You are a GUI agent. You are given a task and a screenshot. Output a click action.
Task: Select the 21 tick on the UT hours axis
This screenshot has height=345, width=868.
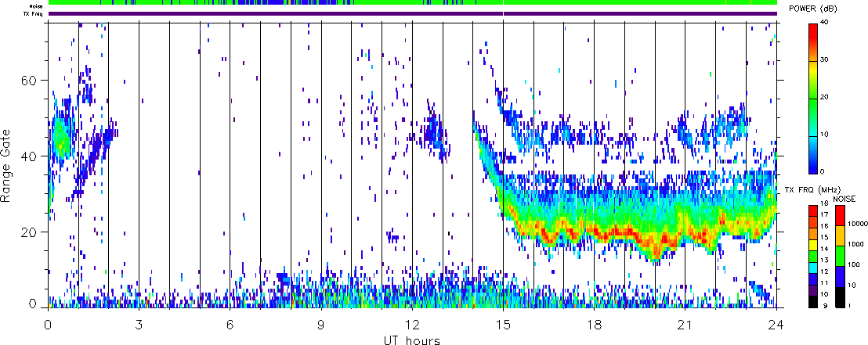[x=685, y=325]
